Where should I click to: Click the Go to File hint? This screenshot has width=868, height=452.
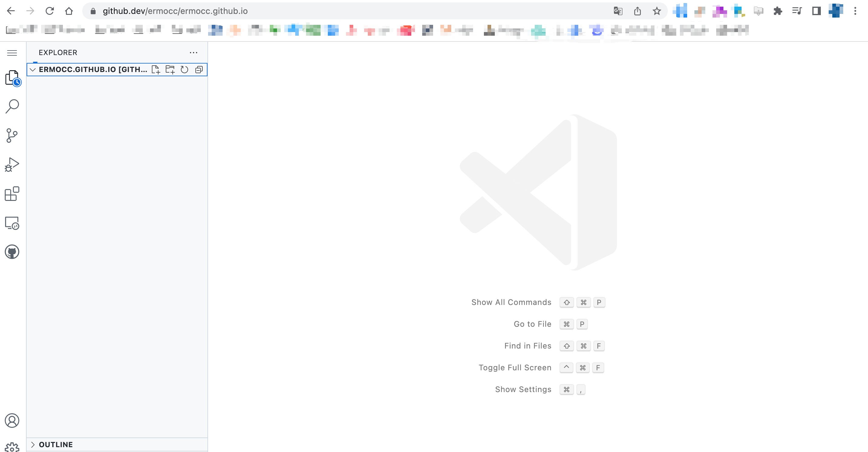[x=532, y=324]
